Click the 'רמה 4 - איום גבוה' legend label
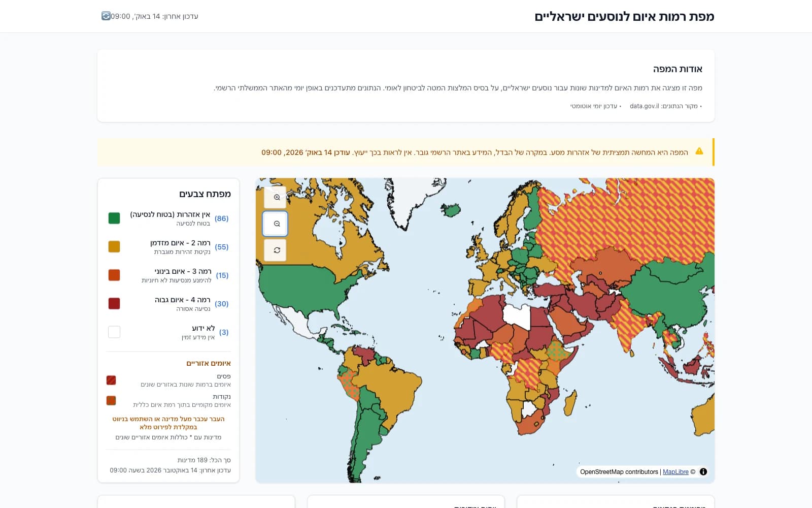Viewport: 812px width, 508px height. 182,300
